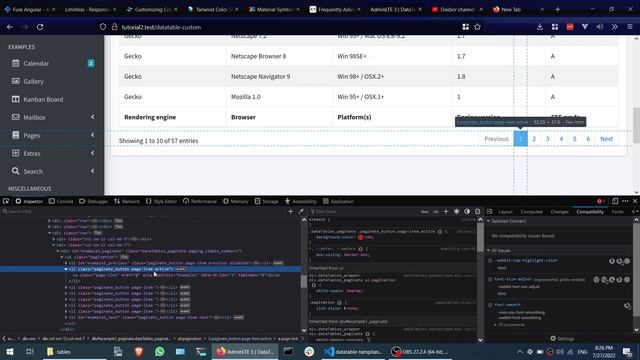Expand the example1_previous li node
The height and width of the screenshot is (360, 640).
click(66, 263)
